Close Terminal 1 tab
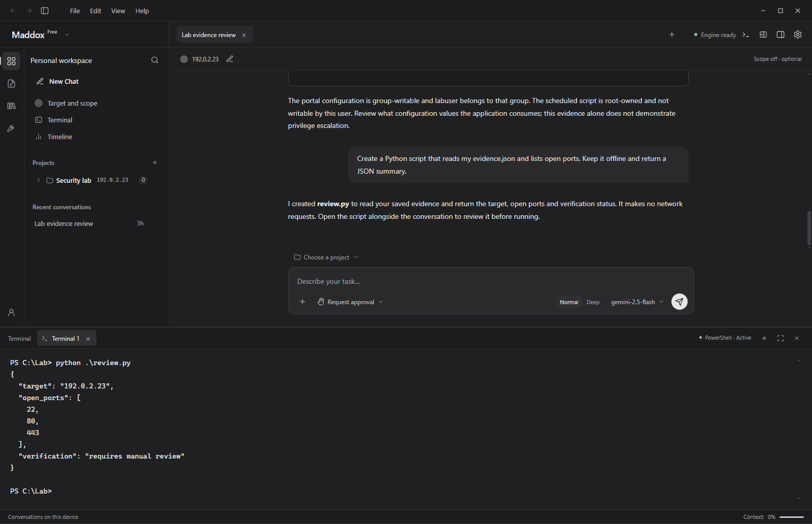This screenshot has width=812, height=524. tap(88, 339)
